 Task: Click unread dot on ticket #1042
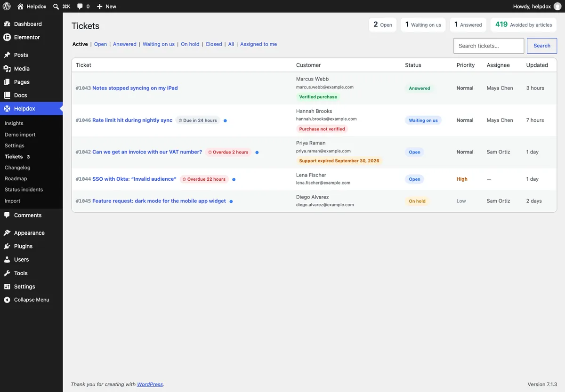pyautogui.click(x=257, y=152)
